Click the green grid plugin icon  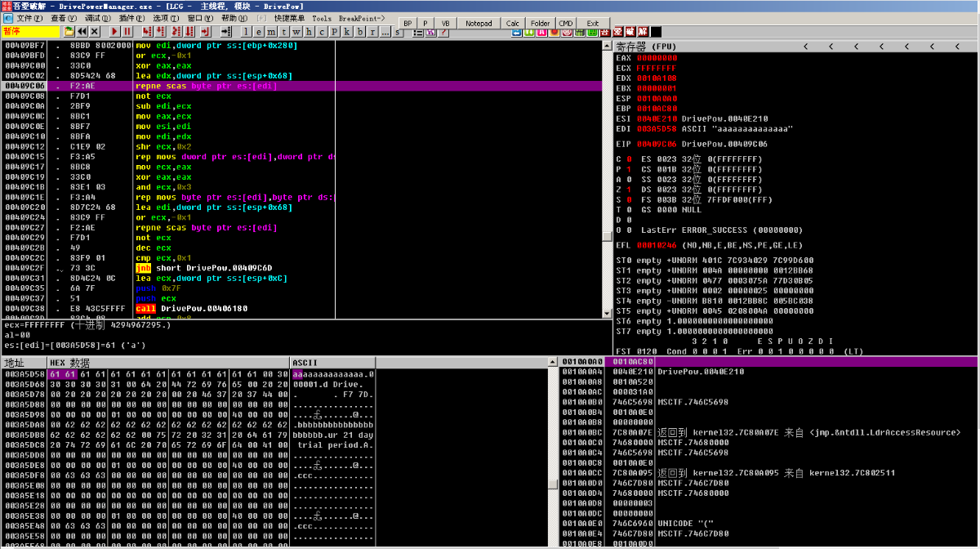(592, 33)
